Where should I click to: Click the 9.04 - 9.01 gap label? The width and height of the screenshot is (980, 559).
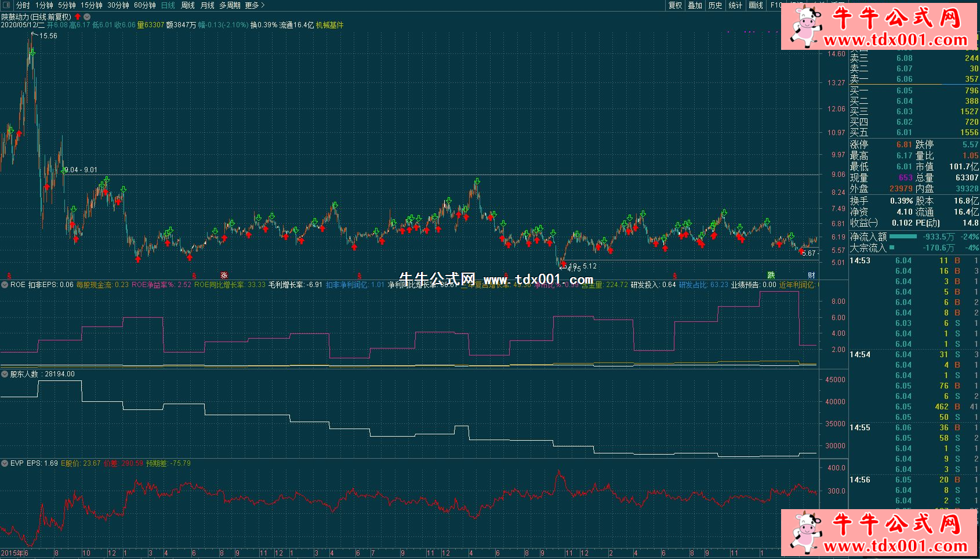point(81,170)
